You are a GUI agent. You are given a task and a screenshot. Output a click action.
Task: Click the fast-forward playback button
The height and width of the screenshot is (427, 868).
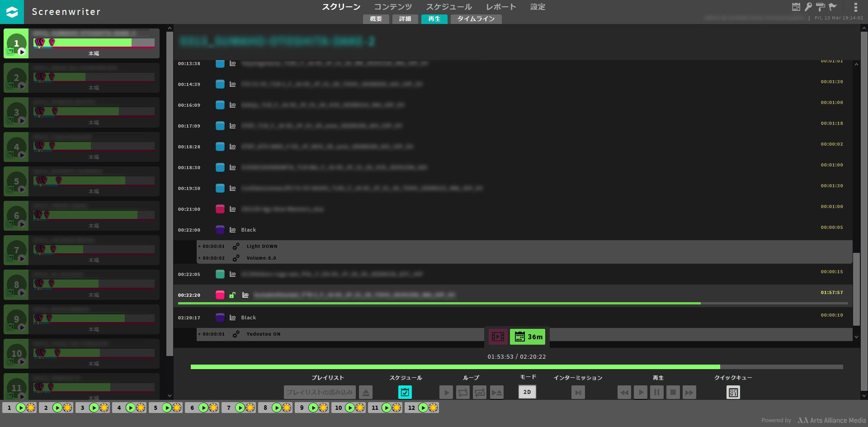[x=689, y=392]
